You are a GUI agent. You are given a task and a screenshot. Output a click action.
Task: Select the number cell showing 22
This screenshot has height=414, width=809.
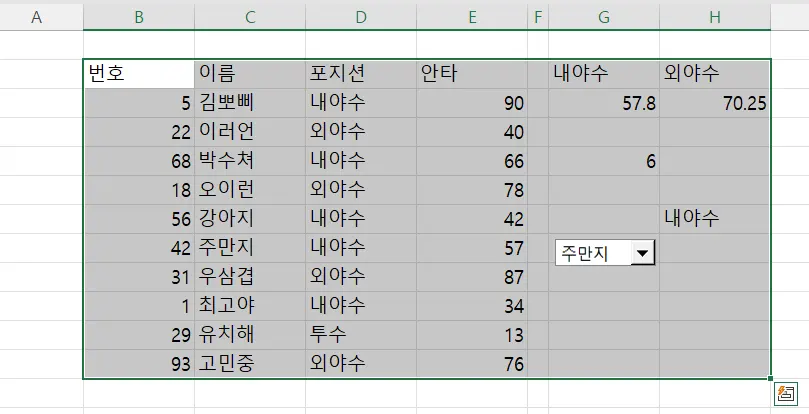[139, 132]
